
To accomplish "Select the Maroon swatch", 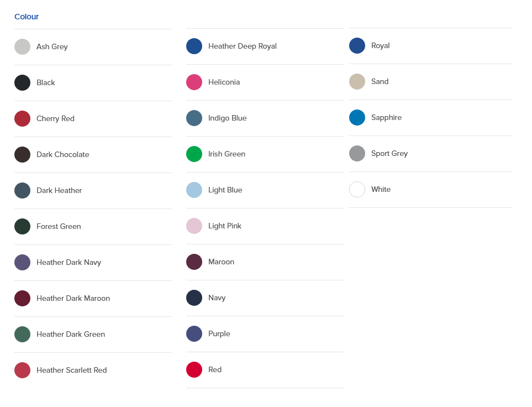I will pos(194,262).
